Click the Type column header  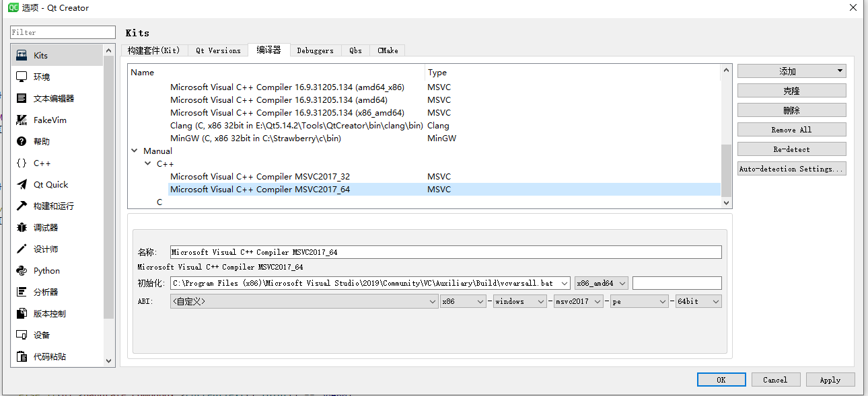coord(573,73)
